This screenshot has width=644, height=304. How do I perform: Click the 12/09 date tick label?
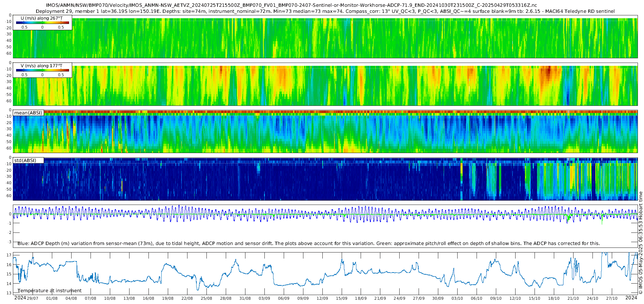pos(322,298)
